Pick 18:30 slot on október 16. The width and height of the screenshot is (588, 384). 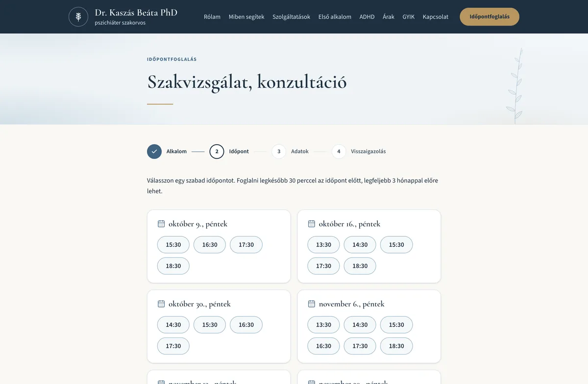click(360, 266)
